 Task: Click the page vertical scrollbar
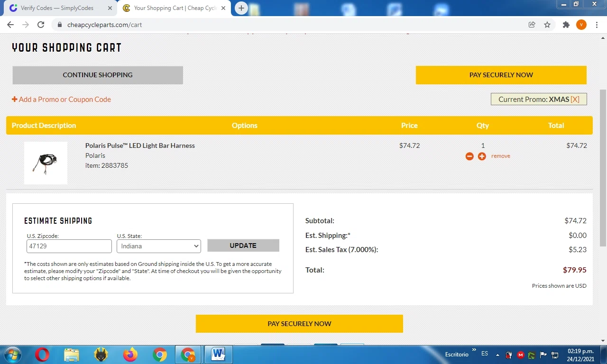(603, 168)
